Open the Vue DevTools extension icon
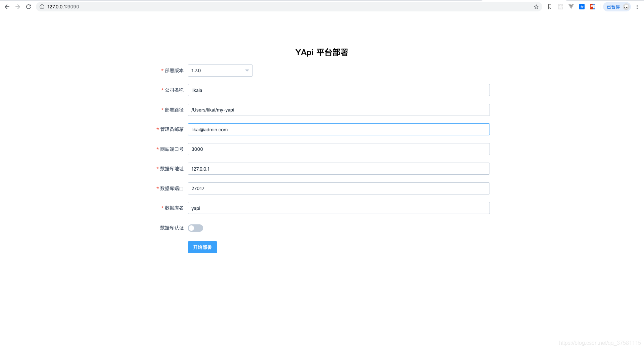The height and width of the screenshot is (349, 644). tap(571, 7)
